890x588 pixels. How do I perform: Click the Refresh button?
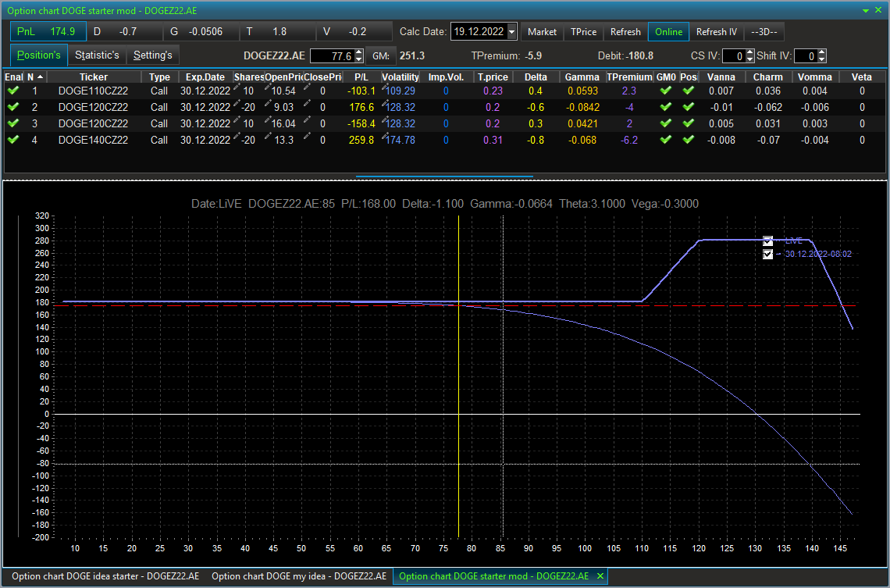point(625,32)
